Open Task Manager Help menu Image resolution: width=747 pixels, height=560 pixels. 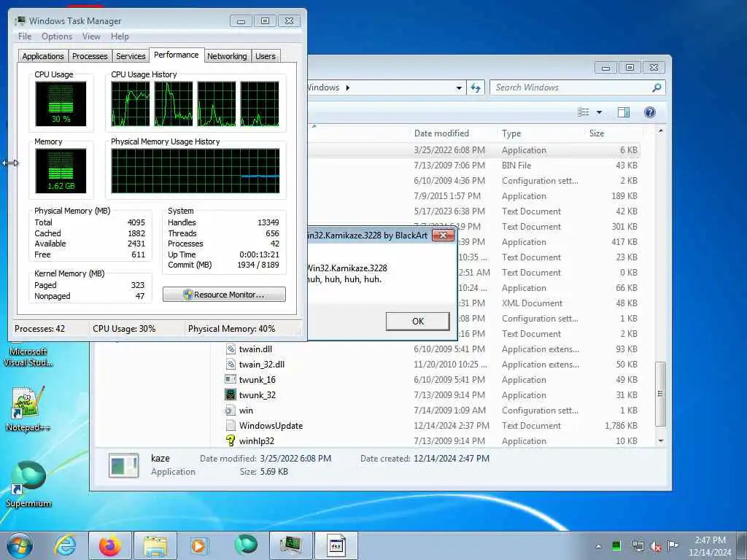(x=120, y=36)
